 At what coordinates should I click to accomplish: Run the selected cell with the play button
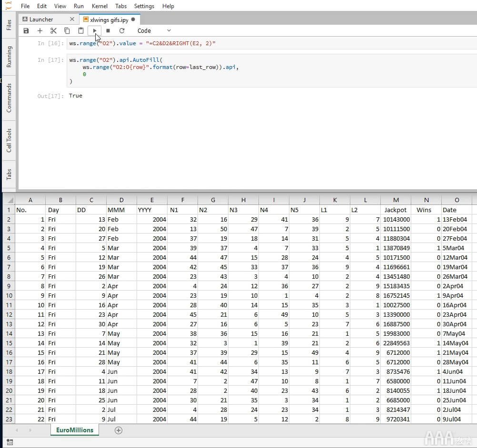pos(95,31)
